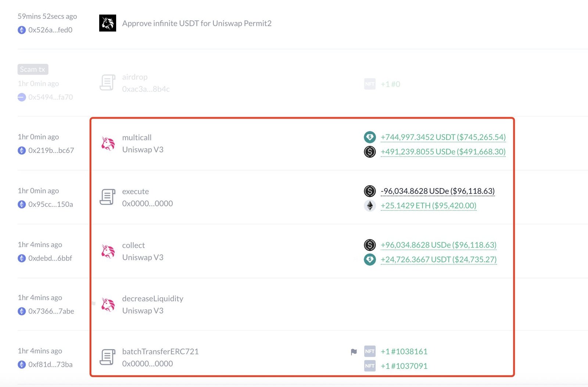The image size is (588, 387).
Task: Click the ETH token icon in the execute row
Action: pyautogui.click(x=370, y=206)
